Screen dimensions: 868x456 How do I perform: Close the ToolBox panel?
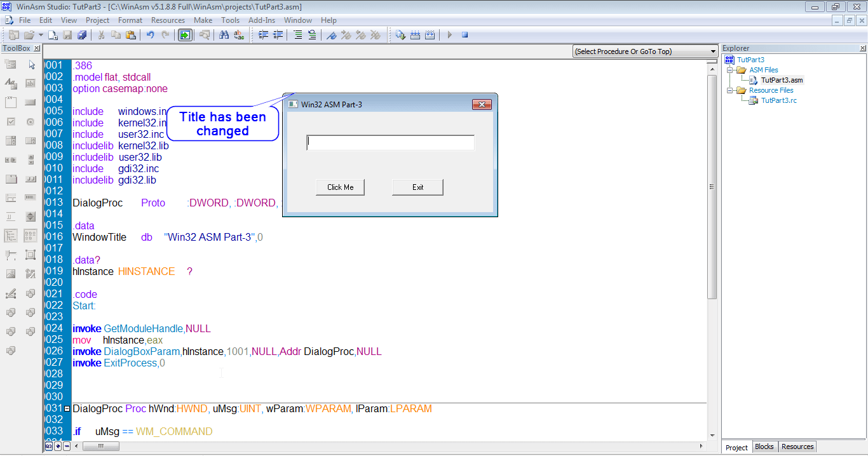37,48
